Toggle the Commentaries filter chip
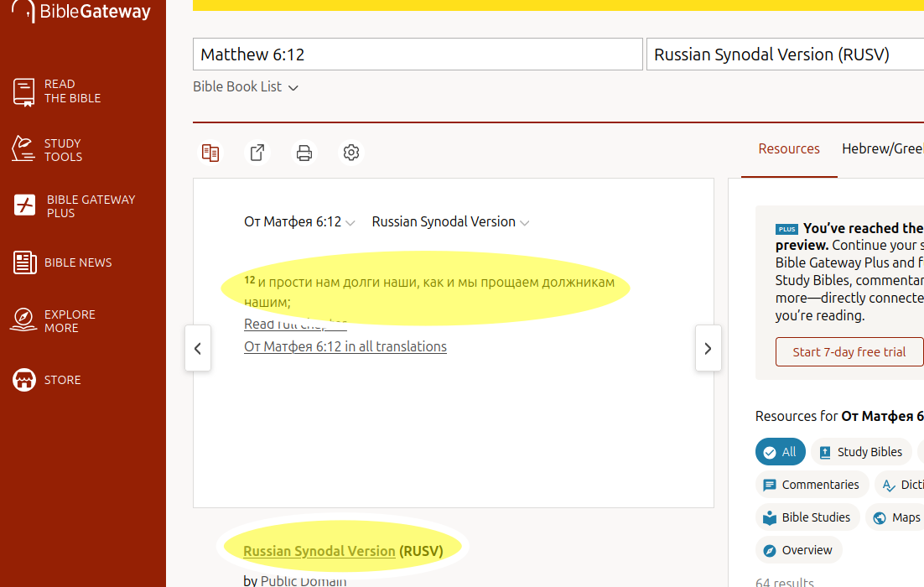 [811, 485]
